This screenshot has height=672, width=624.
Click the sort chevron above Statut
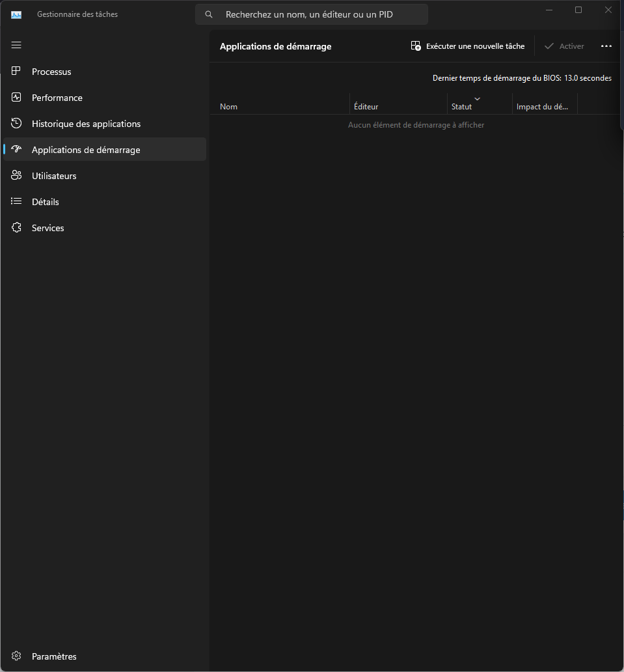pos(478,98)
